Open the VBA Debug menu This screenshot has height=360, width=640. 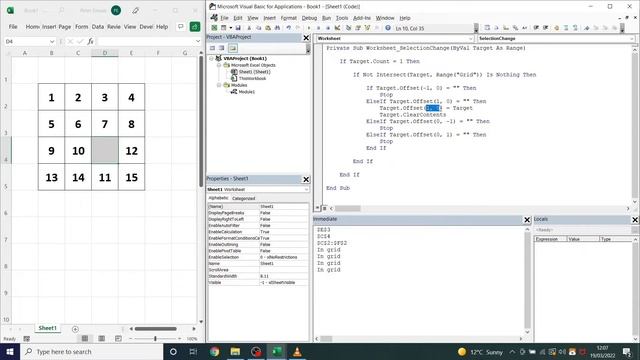click(x=309, y=18)
